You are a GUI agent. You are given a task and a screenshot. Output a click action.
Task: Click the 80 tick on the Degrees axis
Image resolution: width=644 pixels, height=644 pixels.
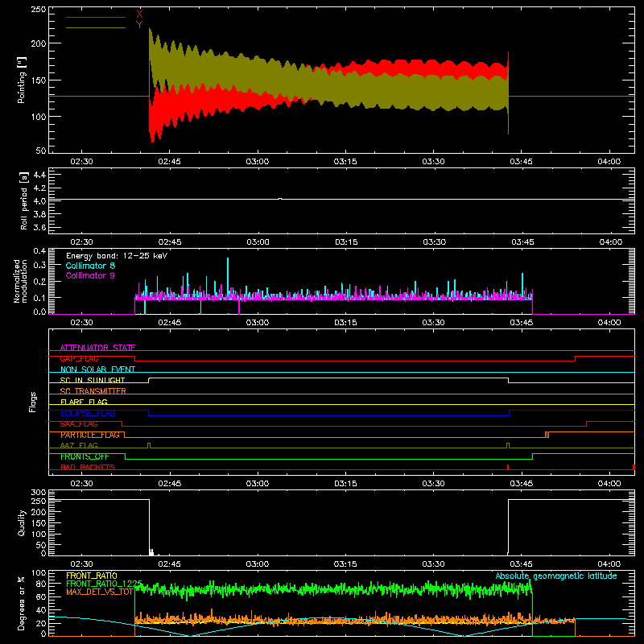41,584
